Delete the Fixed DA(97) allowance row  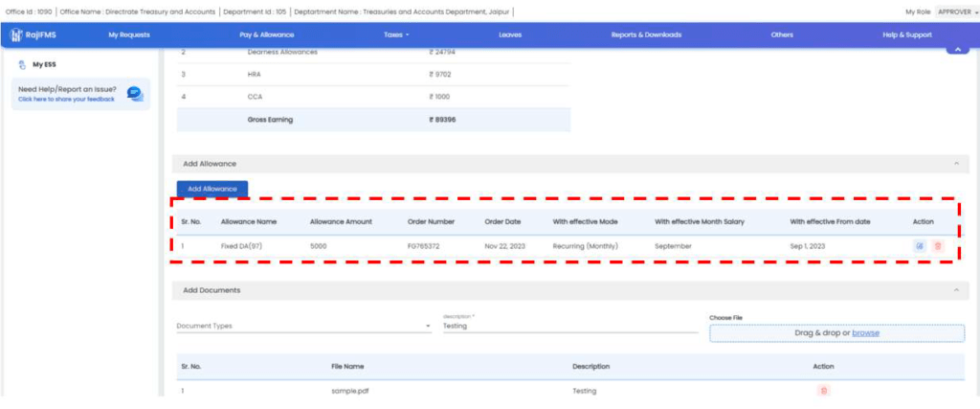[938, 246]
